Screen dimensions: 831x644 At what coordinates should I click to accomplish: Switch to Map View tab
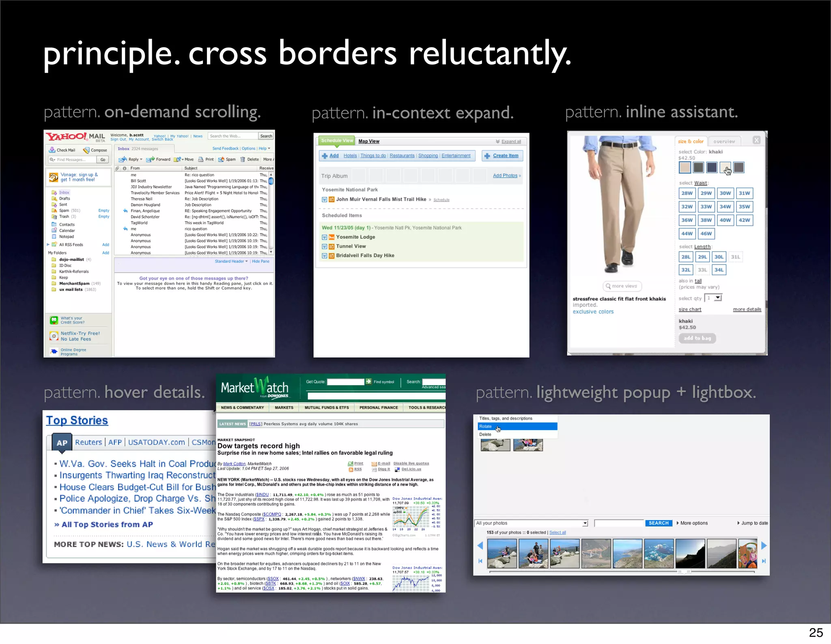[x=369, y=141]
